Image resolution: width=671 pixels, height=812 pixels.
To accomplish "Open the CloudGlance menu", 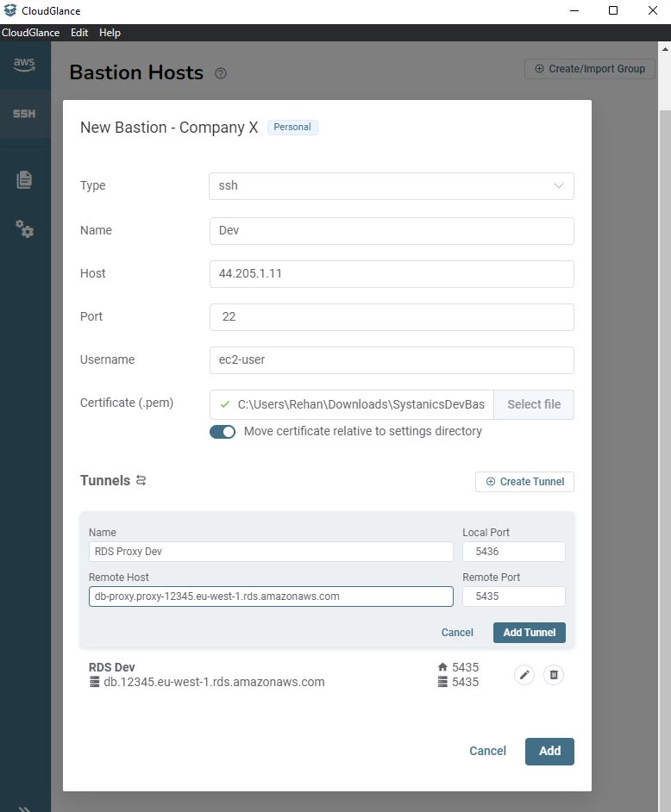I will (x=30, y=33).
